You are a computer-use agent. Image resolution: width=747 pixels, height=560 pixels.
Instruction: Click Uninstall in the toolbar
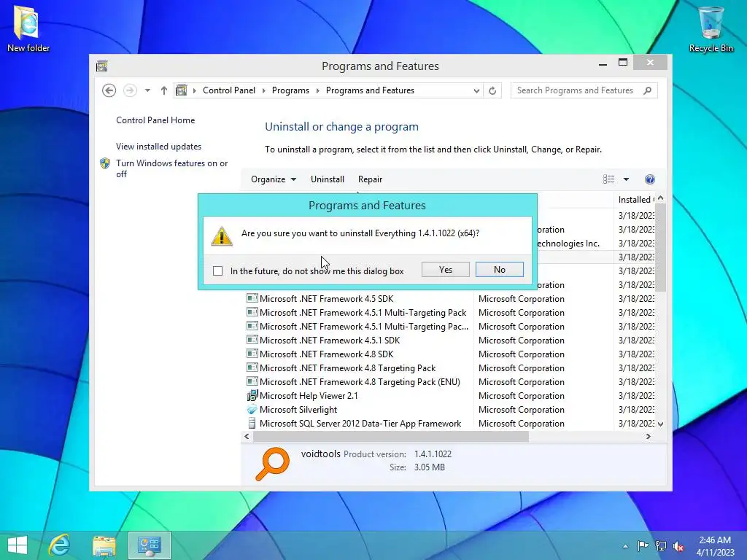(328, 179)
